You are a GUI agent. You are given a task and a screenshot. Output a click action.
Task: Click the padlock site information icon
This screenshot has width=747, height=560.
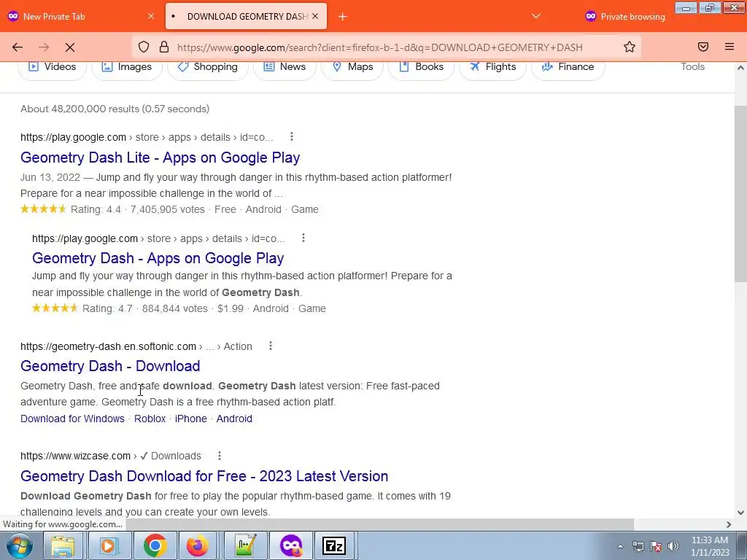tap(164, 47)
